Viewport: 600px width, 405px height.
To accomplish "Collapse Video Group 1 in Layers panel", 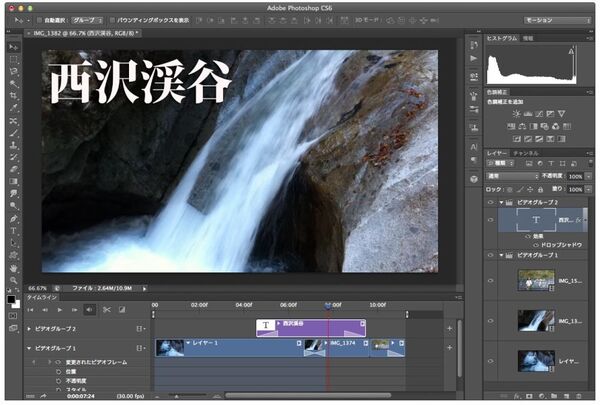I will 501,255.
